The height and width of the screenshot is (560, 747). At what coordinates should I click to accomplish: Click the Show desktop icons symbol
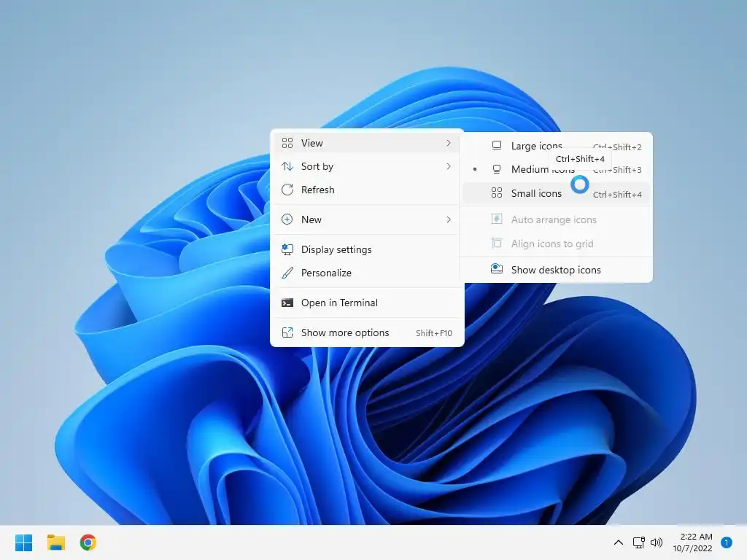coord(496,268)
